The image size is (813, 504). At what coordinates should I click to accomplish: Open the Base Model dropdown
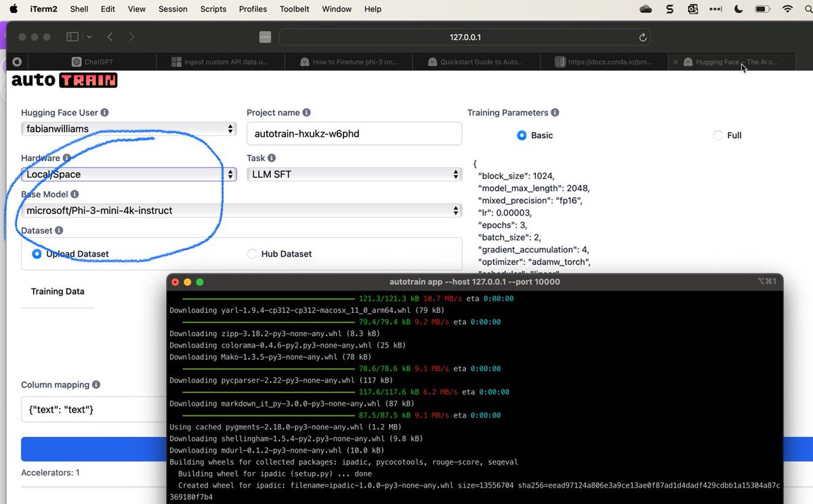tap(241, 211)
